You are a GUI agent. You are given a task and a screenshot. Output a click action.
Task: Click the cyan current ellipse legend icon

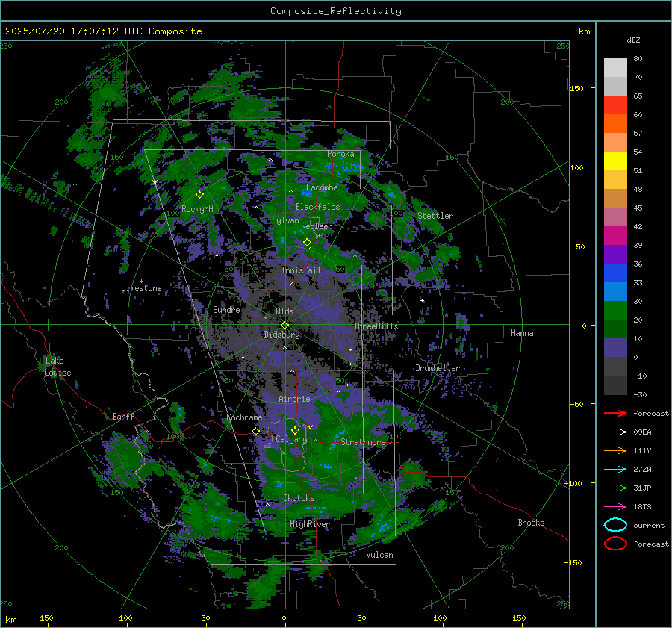615,525
